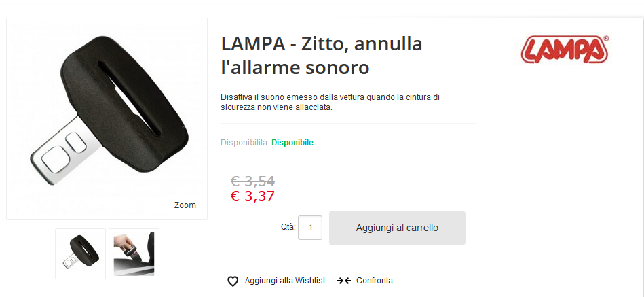Click the Qtà label

(x=288, y=227)
